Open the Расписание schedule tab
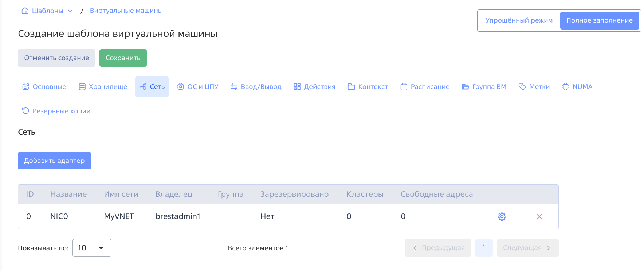The height and width of the screenshot is (271, 644). (425, 87)
